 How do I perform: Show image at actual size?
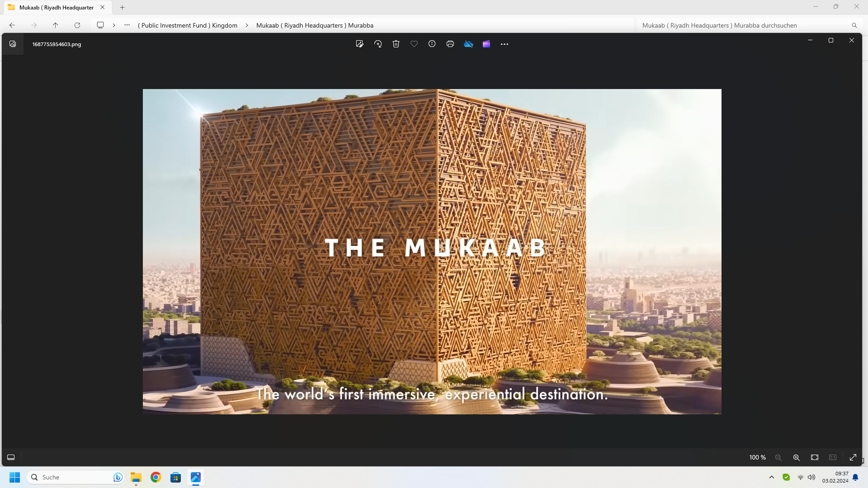click(x=833, y=457)
